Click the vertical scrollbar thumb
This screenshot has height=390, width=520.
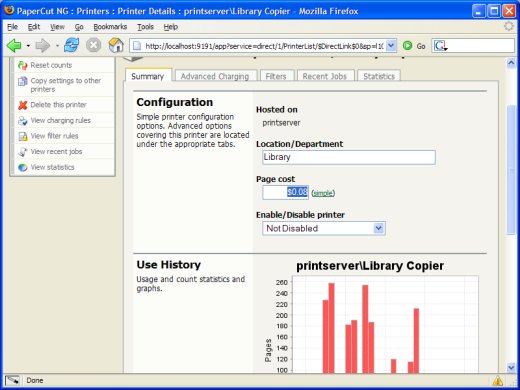(511, 170)
